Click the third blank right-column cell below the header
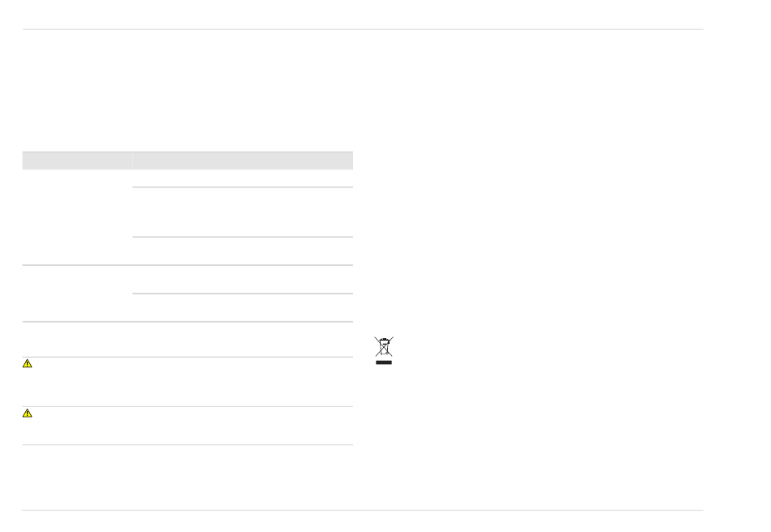The height and width of the screenshot is (532, 771). pos(243,251)
